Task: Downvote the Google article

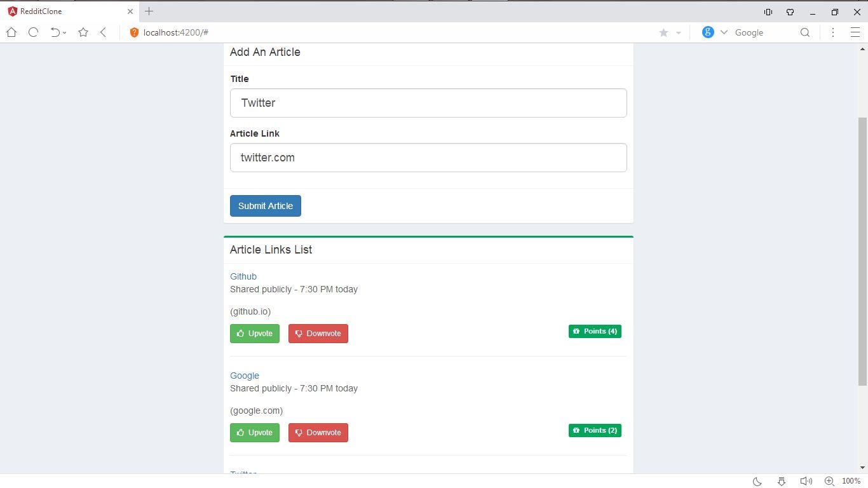Action: click(318, 433)
